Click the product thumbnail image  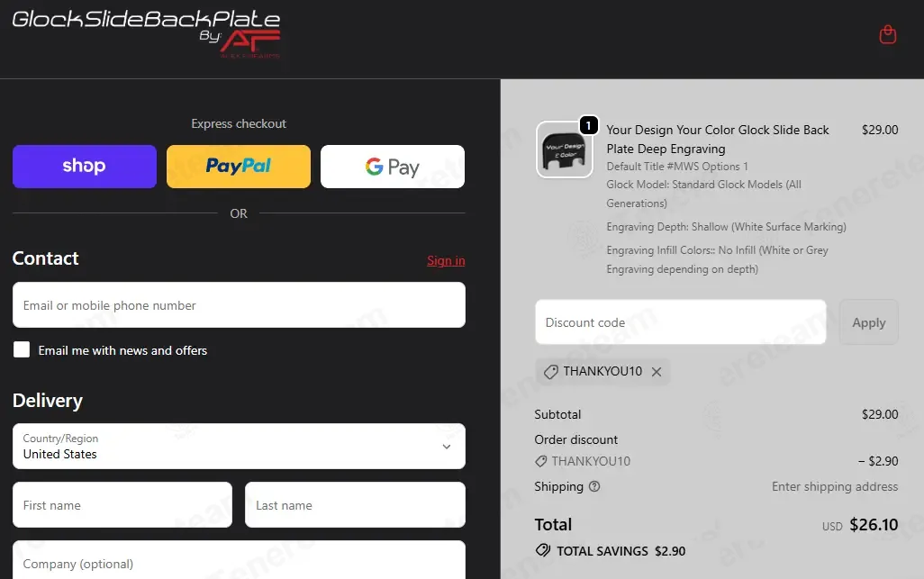[x=564, y=149]
